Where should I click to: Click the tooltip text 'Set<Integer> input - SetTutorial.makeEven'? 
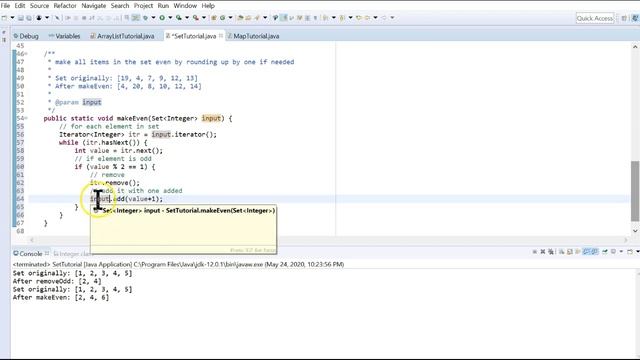click(189, 211)
